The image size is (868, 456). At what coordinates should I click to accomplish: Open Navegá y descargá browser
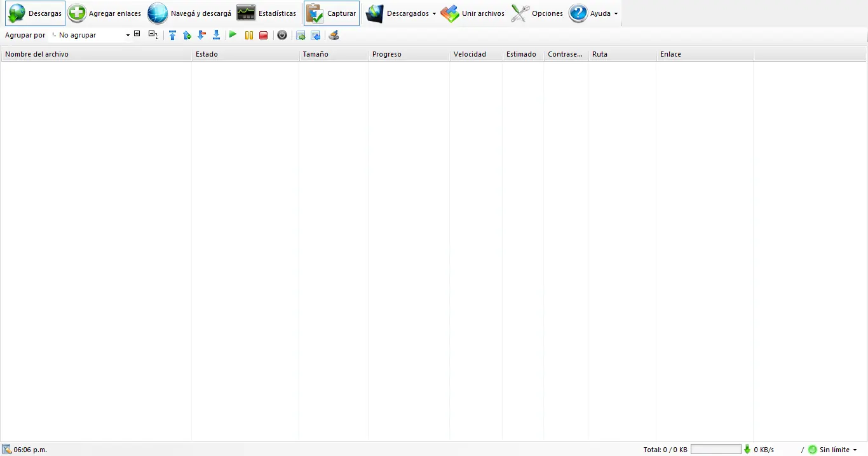click(189, 13)
